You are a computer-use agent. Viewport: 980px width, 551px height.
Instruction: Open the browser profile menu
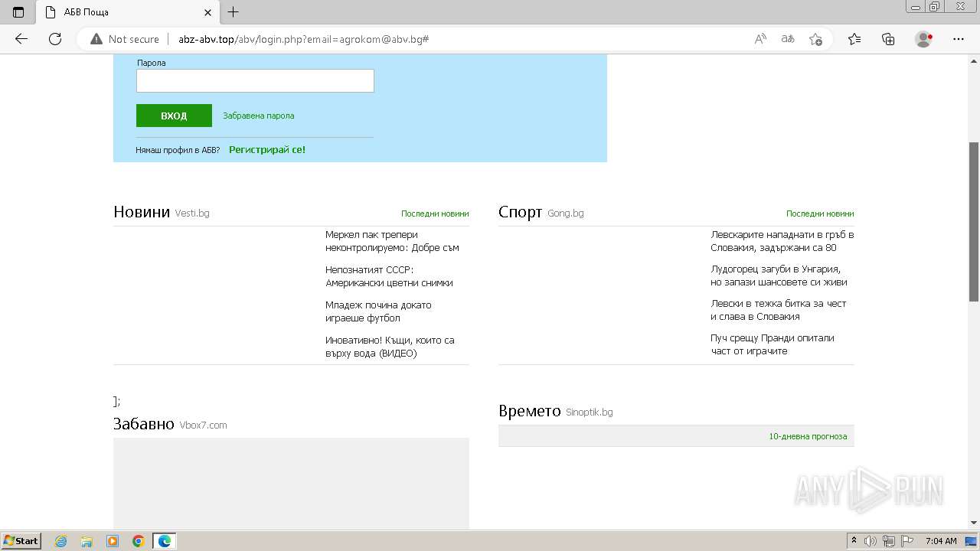pyautogui.click(x=924, y=39)
